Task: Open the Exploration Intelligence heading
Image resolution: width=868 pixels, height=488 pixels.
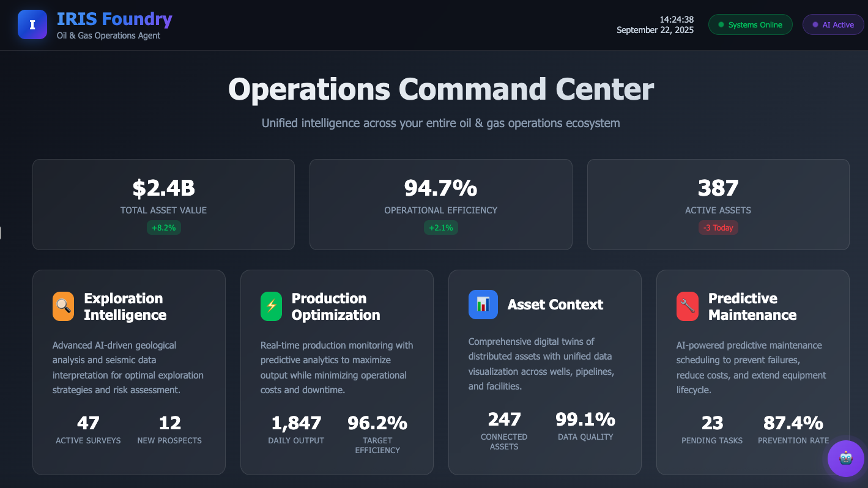Action: 125,306
